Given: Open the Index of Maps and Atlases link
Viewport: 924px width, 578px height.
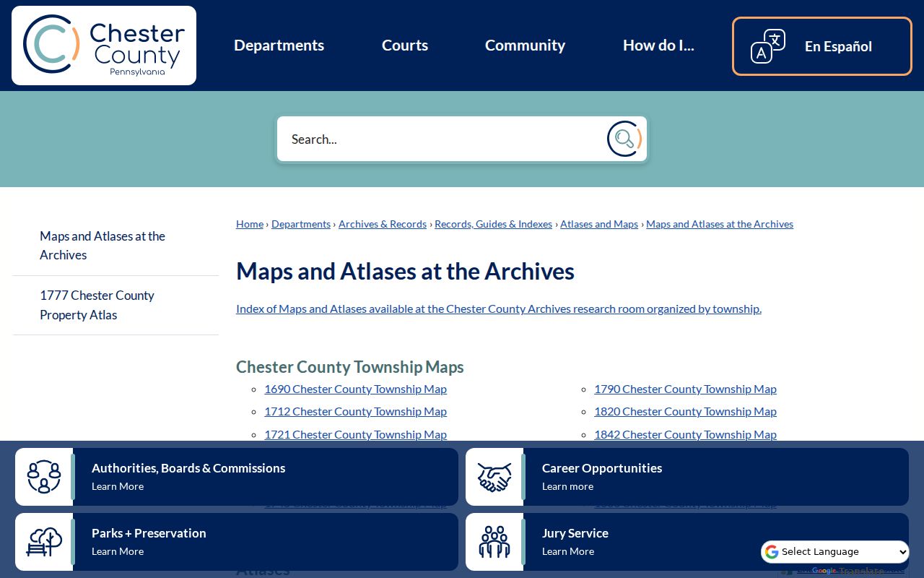Looking at the screenshot, I should click(499, 309).
